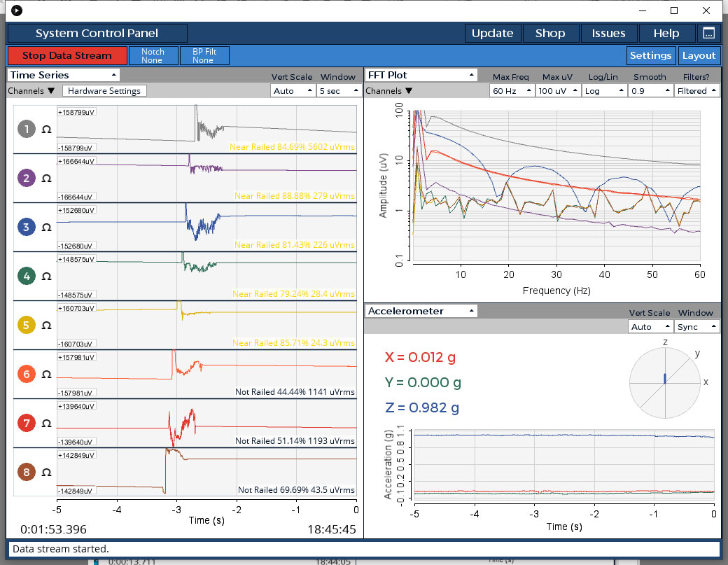Expand the Max Freq 60 Hz dropdown
728x565 pixels.
pos(512,91)
